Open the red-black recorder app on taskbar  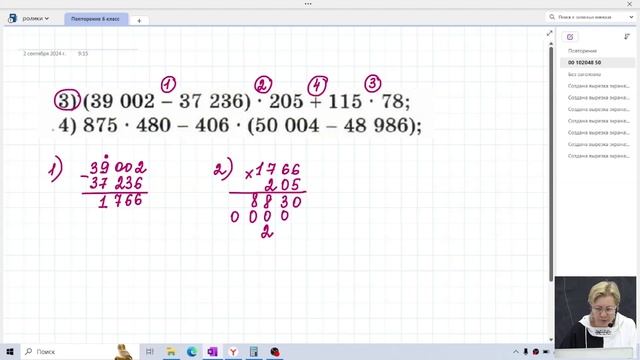coord(275,351)
